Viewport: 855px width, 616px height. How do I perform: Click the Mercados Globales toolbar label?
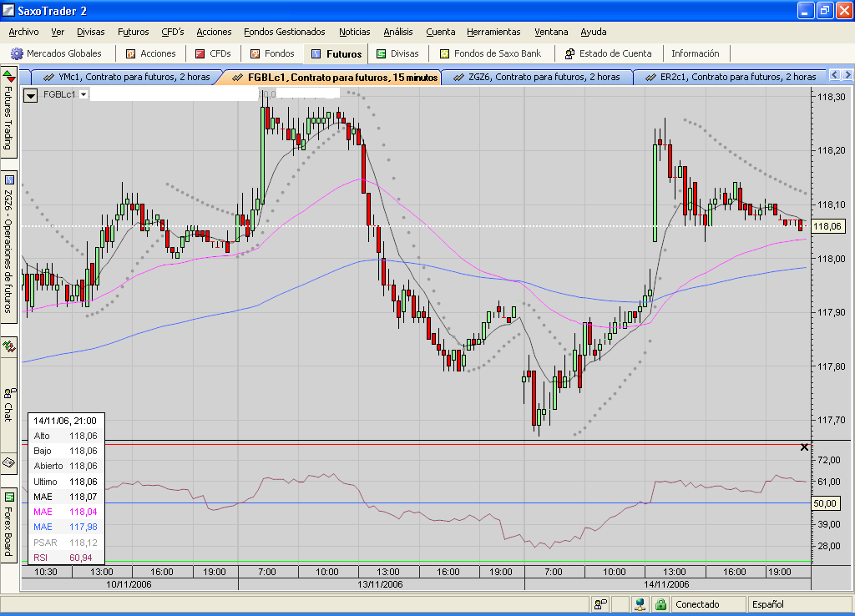coord(63,53)
